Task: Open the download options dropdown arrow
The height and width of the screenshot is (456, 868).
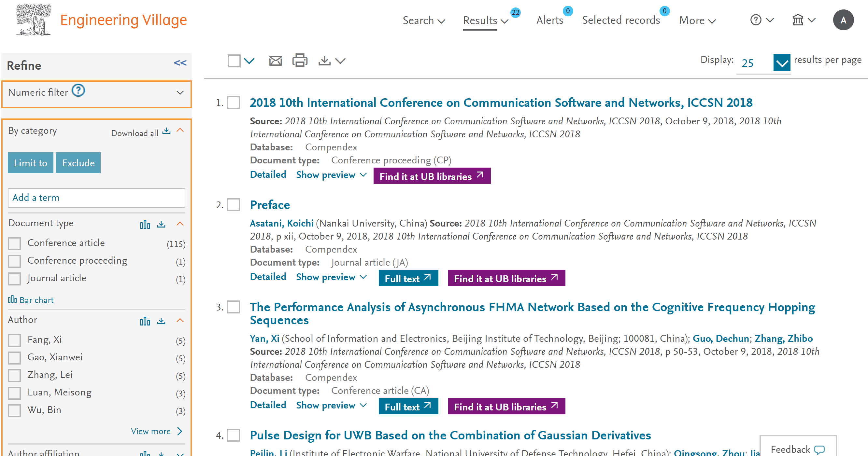Action: point(341,61)
